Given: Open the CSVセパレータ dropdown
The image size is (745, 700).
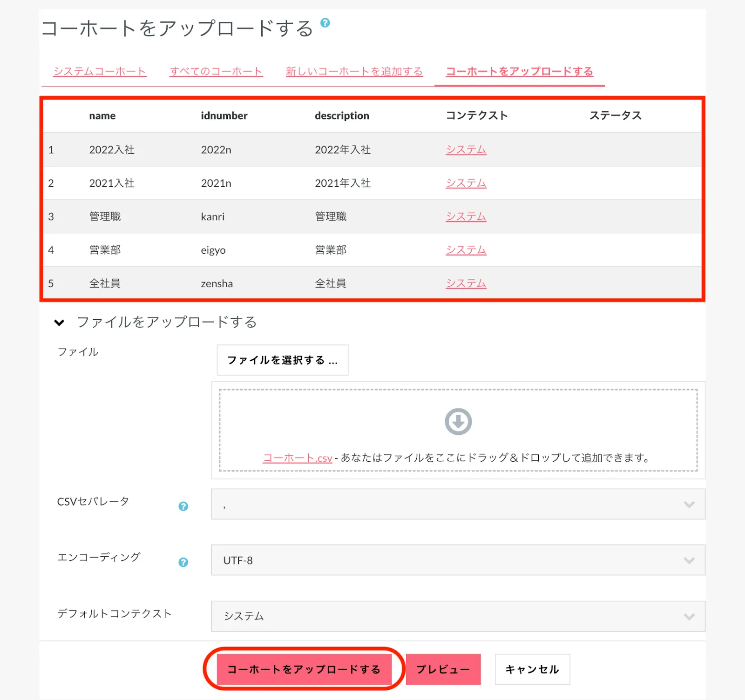Looking at the screenshot, I should click(x=458, y=504).
